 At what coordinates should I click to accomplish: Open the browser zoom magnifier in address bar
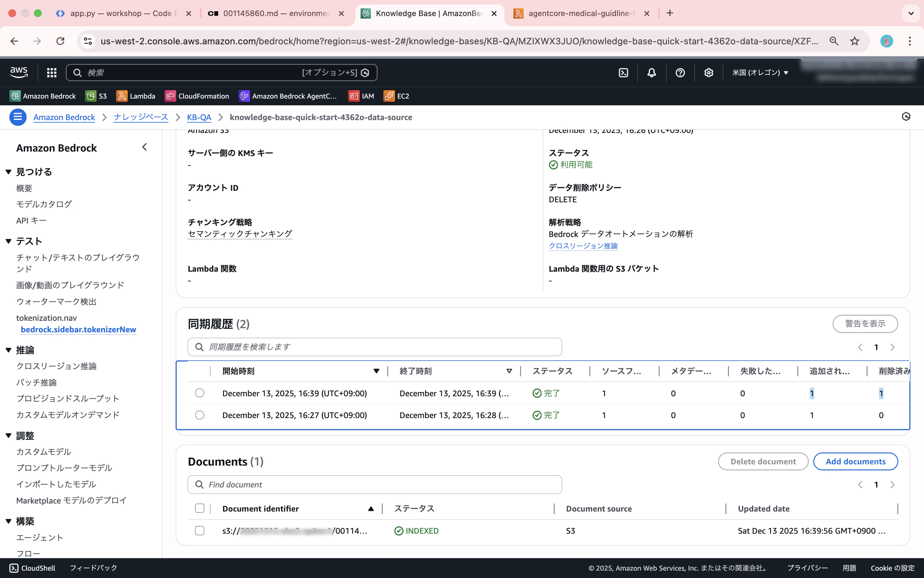point(834,41)
